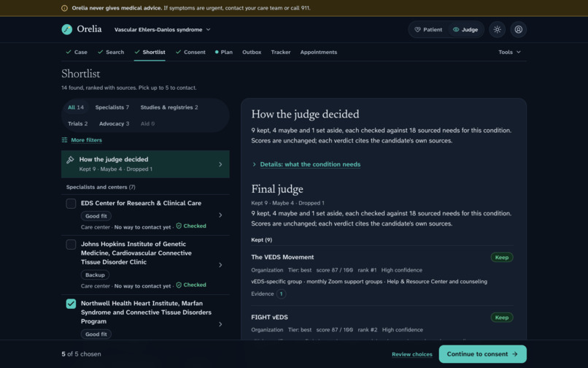Click the Keep badge for FIGHT vEDS
This screenshot has width=588, height=368.
coord(502,318)
